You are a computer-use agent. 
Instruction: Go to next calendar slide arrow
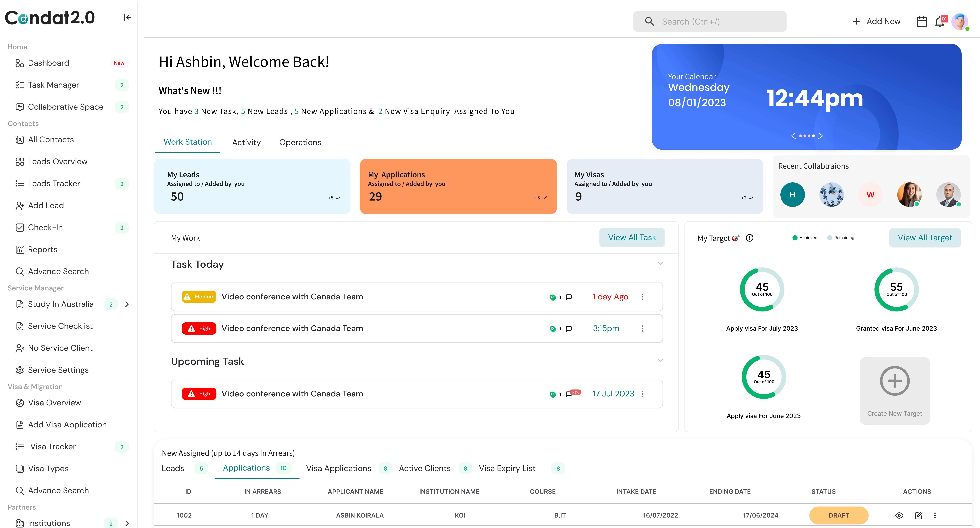(x=820, y=136)
